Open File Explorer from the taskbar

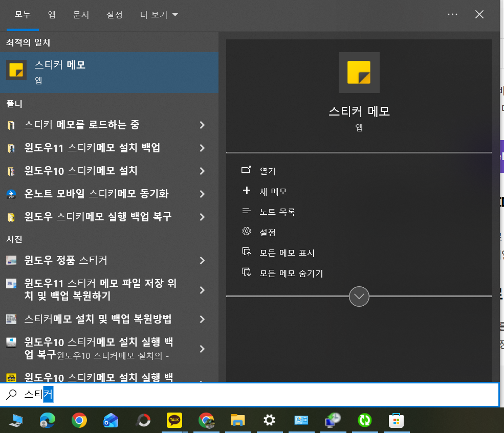pos(238,420)
